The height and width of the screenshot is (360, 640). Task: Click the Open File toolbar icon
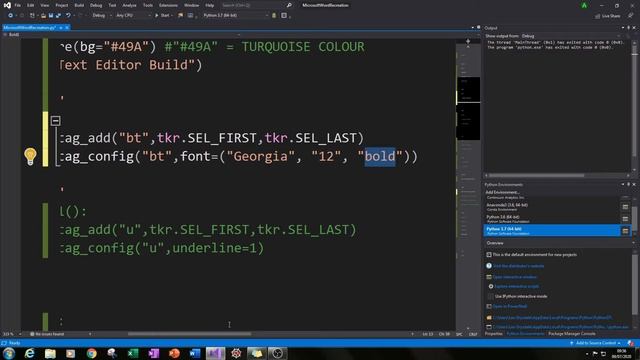coord(43,16)
